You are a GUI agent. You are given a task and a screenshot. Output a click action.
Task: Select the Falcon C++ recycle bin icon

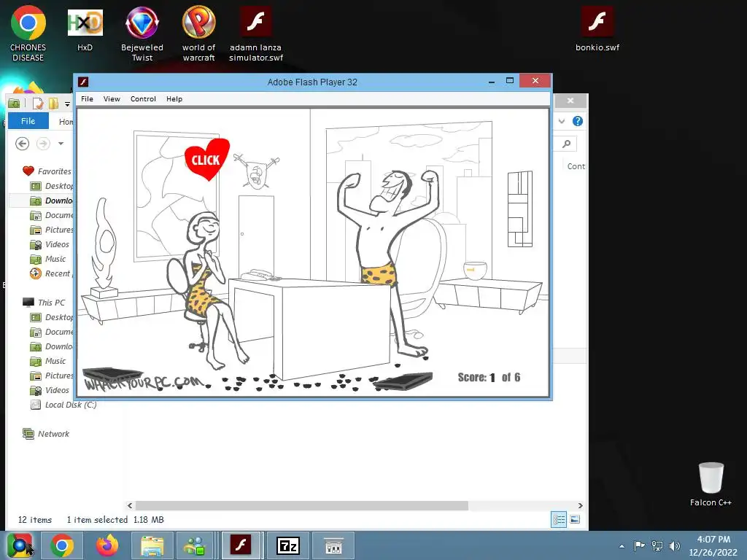tap(711, 484)
